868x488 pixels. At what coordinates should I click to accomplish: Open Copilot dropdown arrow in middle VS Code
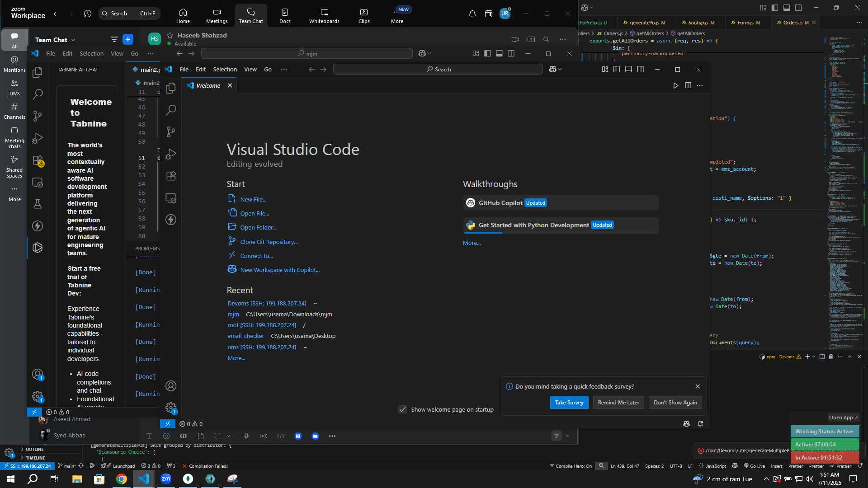pyautogui.click(x=429, y=53)
